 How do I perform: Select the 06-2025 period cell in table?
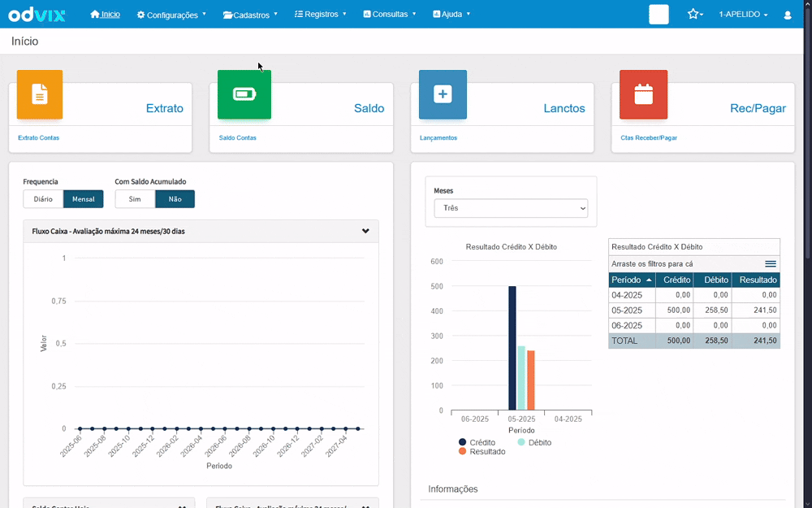(x=632, y=326)
